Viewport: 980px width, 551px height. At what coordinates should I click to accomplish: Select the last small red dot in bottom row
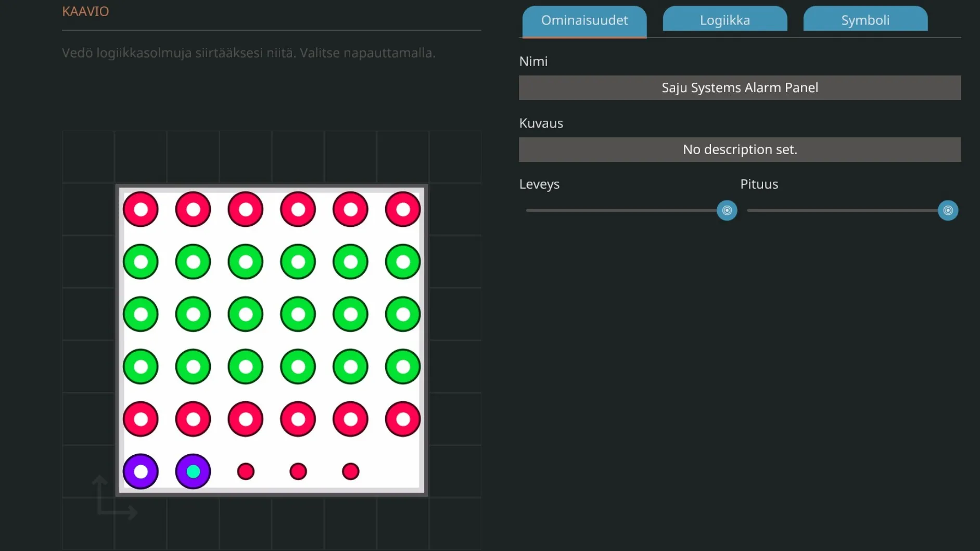click(x=351, y=471)
